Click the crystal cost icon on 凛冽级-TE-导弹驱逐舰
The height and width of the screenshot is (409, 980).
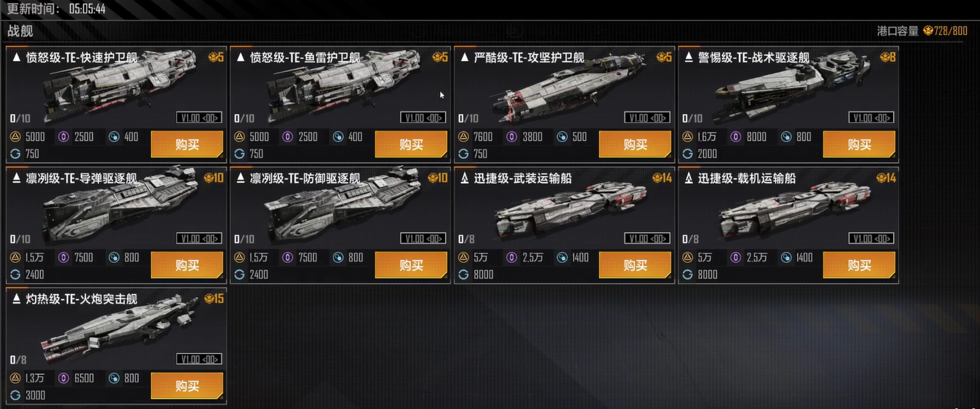[65, 258]
